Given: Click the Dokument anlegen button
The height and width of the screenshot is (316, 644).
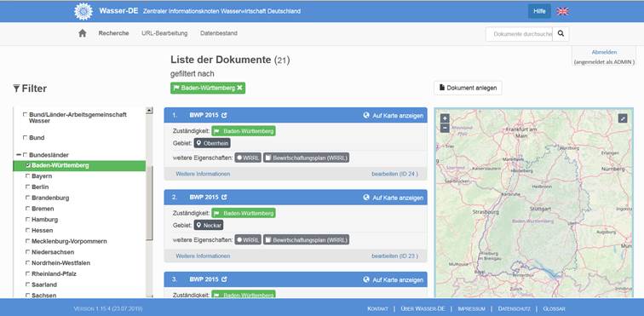Looking at the screenshot, I should (468, 88).
